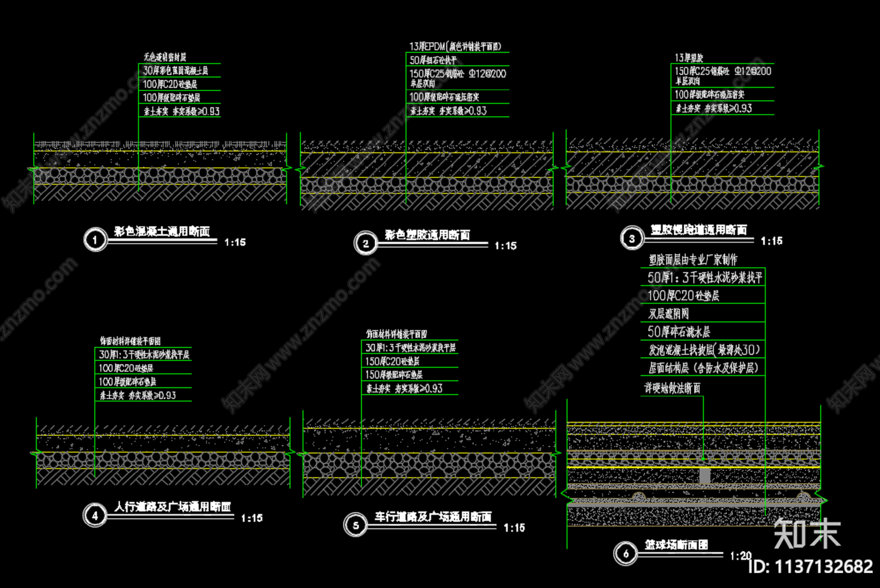Select 饰面材料详铺装平面图 above section 5
880x588 pixels.
click(x=397, y=334)
